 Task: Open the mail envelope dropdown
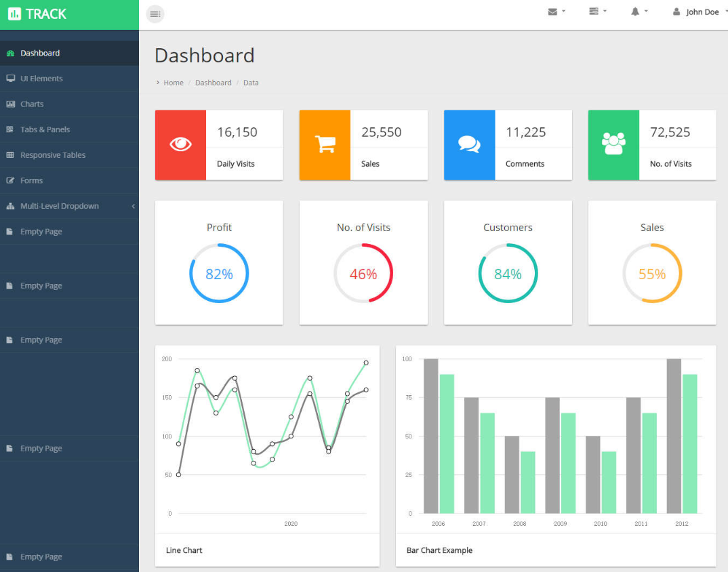556,12
